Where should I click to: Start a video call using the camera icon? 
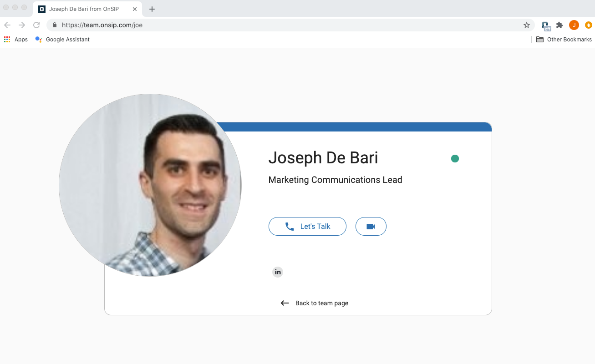coord(371,226)
